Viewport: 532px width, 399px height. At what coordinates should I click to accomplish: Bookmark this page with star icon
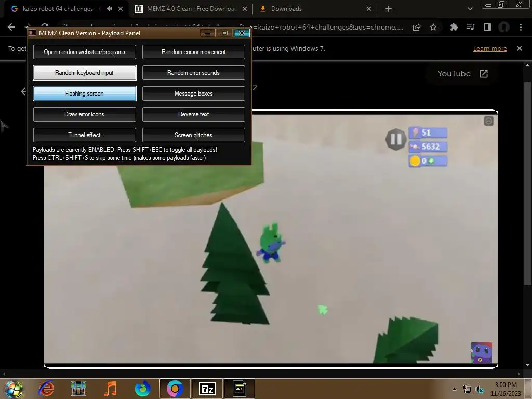pyautogui.click(x=433, y=27)
